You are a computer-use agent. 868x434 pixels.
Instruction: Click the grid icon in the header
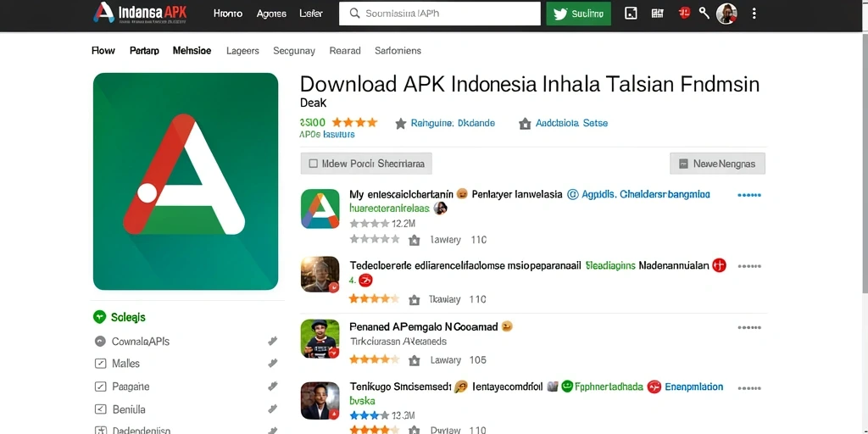[658, 14]
